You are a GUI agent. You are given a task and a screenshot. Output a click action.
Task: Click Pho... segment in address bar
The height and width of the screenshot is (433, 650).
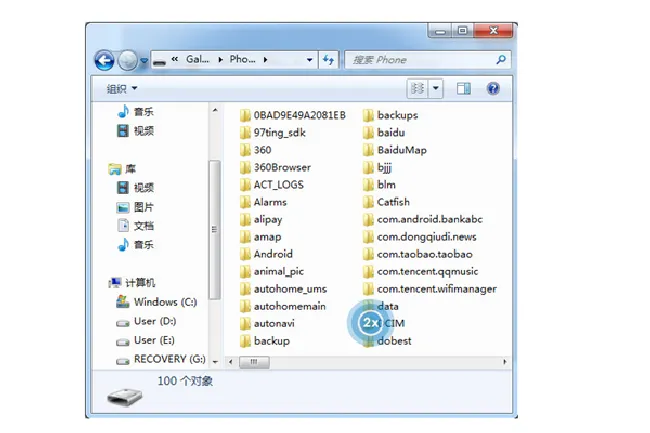(x=243, y=60)
